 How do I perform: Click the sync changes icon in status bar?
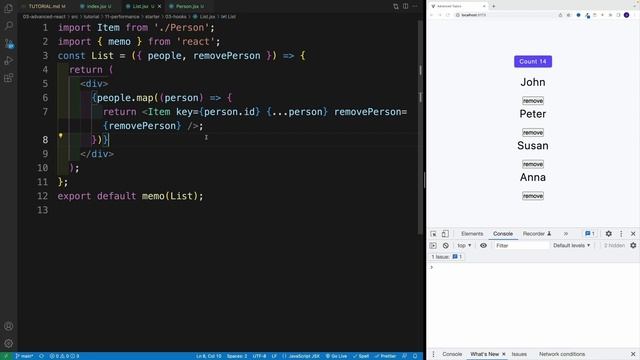(x=41, y=356)
